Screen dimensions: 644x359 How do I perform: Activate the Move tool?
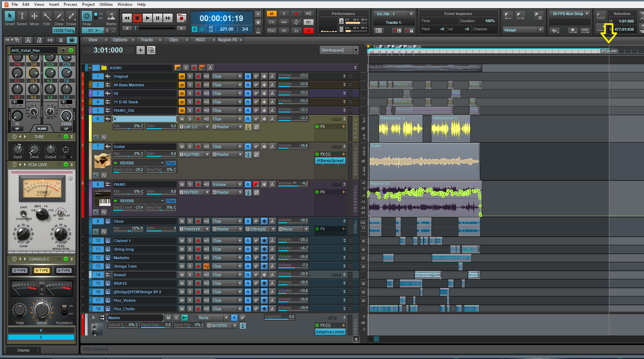(34, 16)
